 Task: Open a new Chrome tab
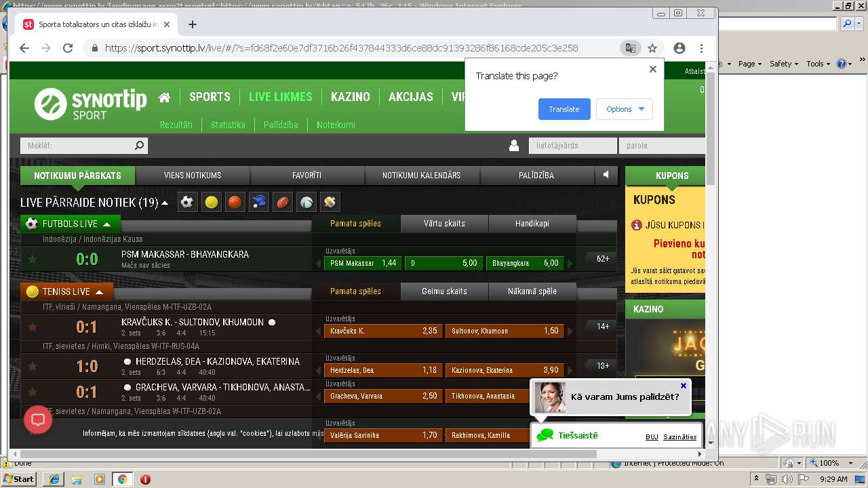point(193,24)
